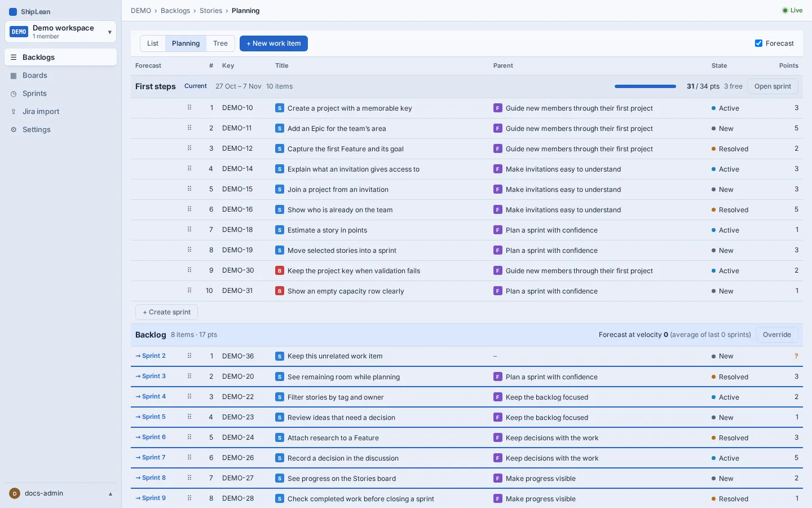Click the ShipLean logo icon

click(x=13, y=12)
